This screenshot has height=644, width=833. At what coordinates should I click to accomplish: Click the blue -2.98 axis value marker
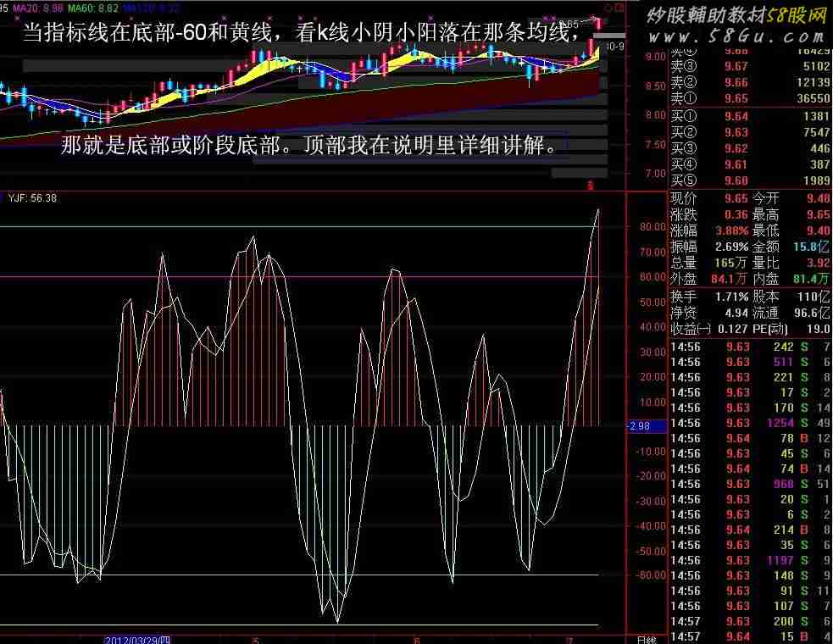647,425
